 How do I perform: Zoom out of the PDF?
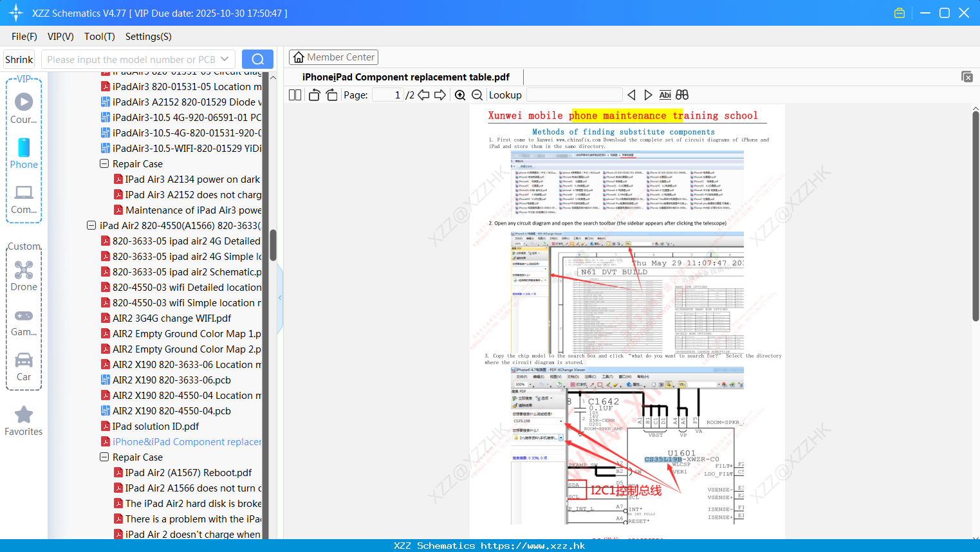[477, 95]
